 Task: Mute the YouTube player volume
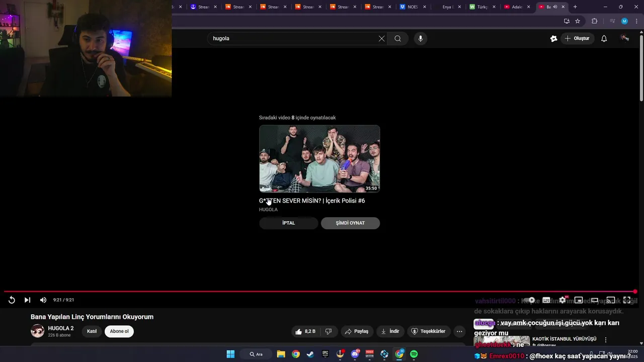click(43, 300)
